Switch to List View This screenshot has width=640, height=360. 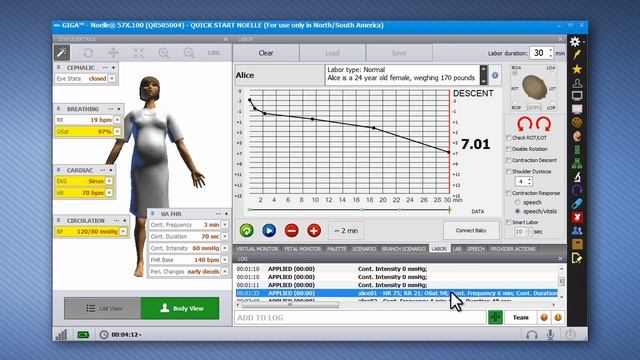click(x=102, y=308)
